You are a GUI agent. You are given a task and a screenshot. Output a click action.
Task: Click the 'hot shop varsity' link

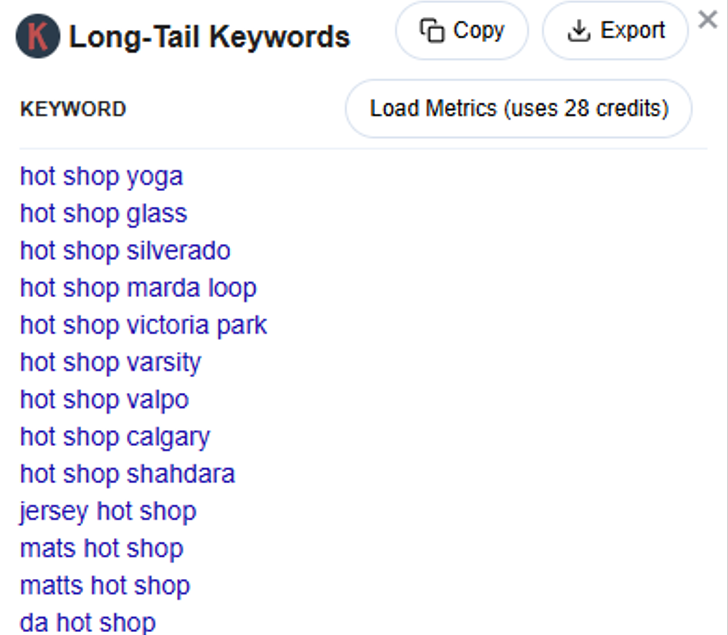pyautogui.click(x=110, y=362)
